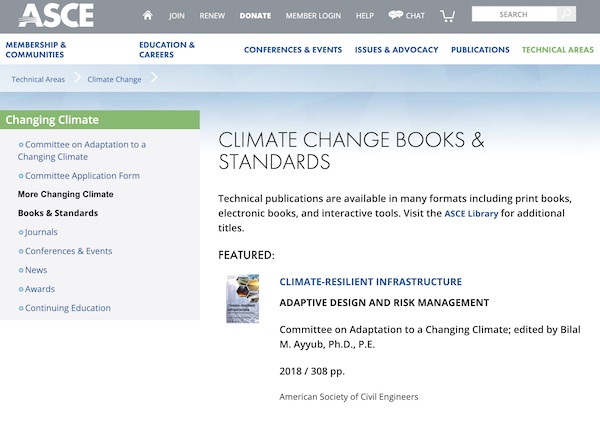Open Continuing Education sidebar link
This screenshot has height=428, width=600.
[65, 308]
